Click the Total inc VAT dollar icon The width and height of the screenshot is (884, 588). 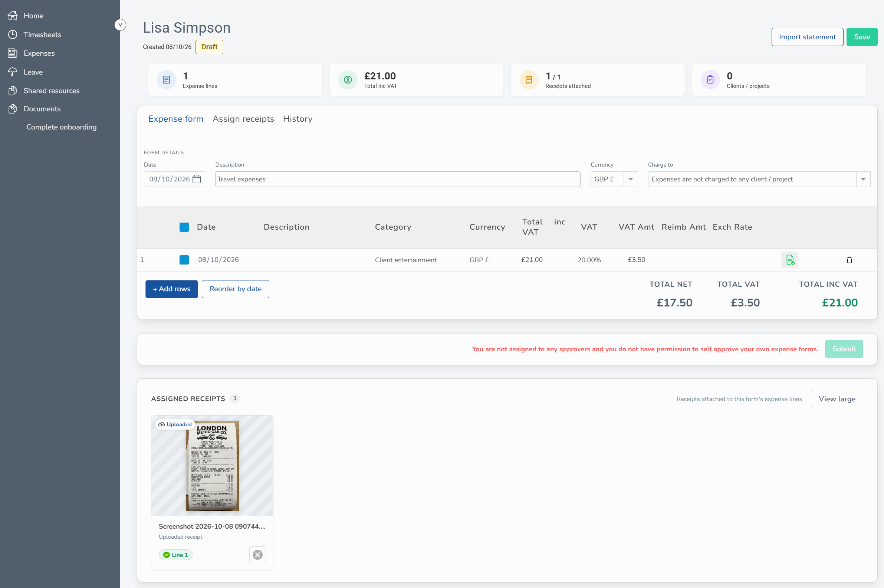[348, 80]
